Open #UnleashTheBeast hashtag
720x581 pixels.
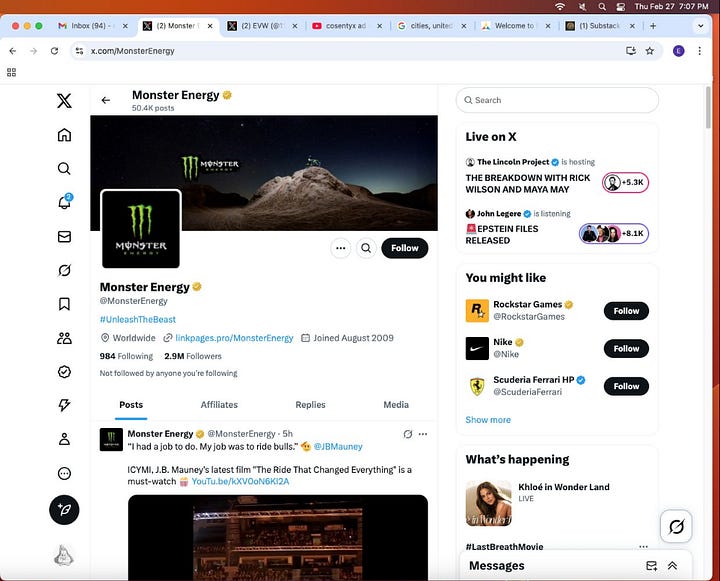[x=138, y=319]
